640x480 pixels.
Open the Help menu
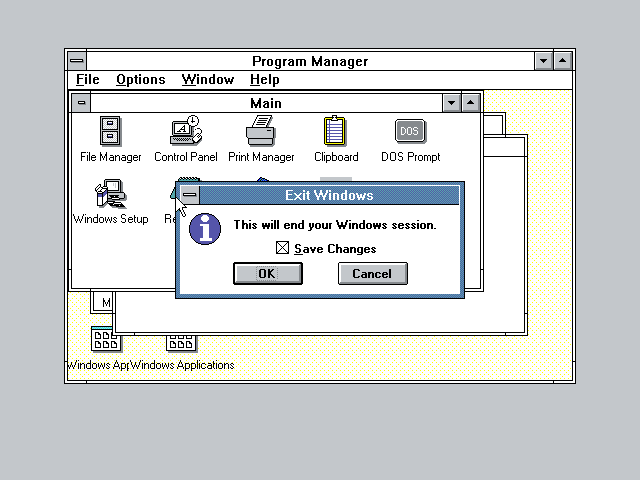pyautogui.click(x=264, y=80)
